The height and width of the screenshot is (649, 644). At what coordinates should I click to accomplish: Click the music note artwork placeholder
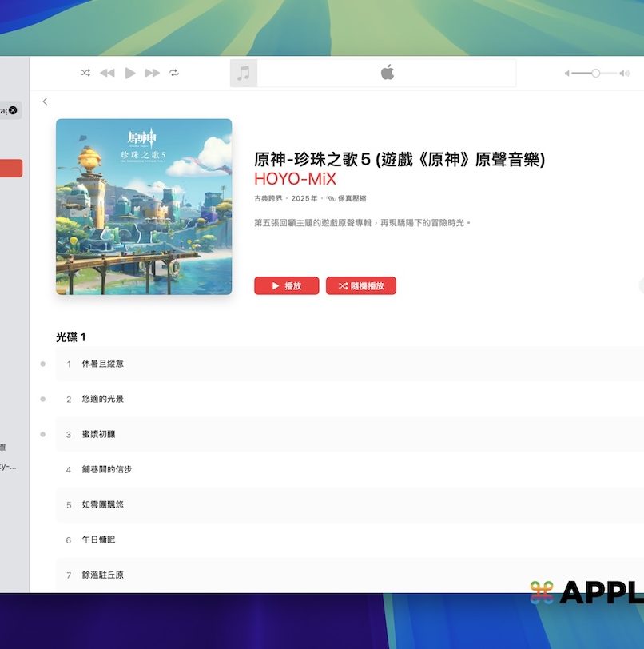coord(244,73)
